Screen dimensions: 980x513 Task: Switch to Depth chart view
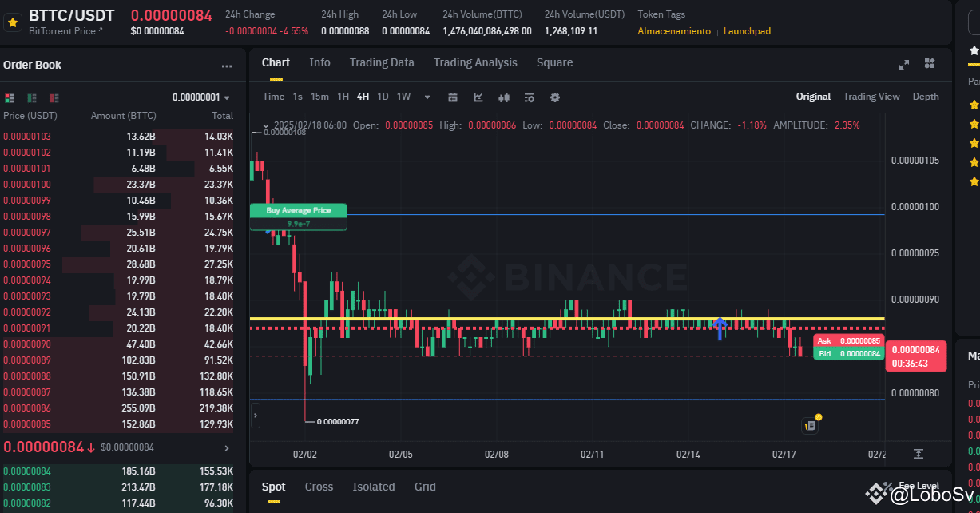point(926,97)
